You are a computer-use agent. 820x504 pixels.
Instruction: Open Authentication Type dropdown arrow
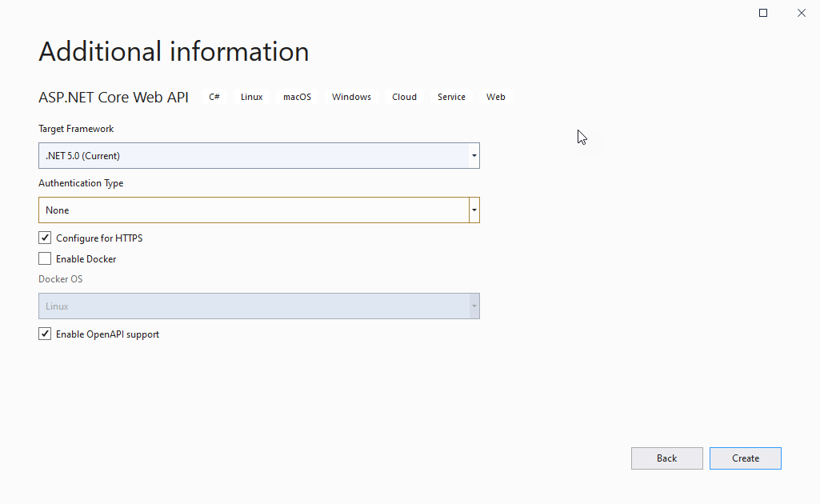coord(474,210)
